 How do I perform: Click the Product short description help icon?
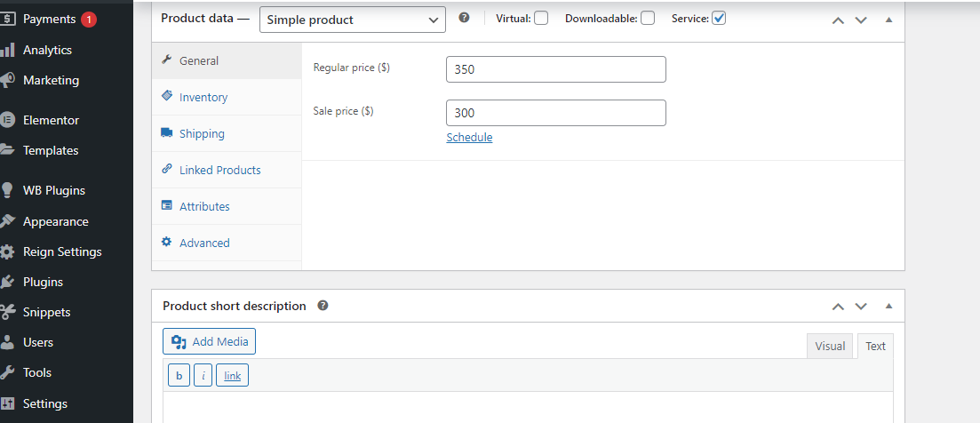pos(323,306)
